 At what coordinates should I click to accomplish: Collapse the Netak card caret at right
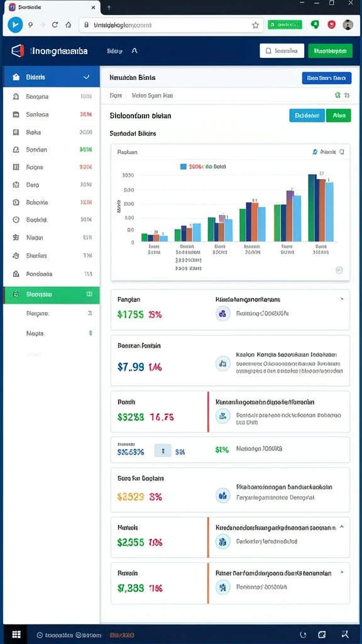click(x=342, y=526)
